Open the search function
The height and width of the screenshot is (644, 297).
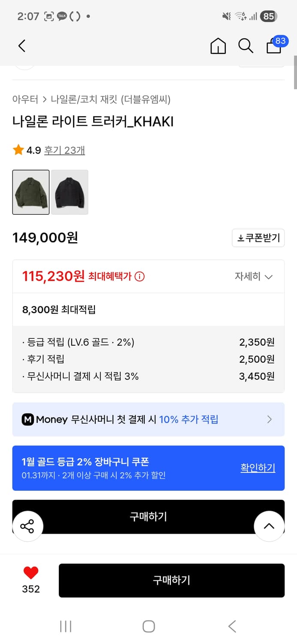coord(245,46)
